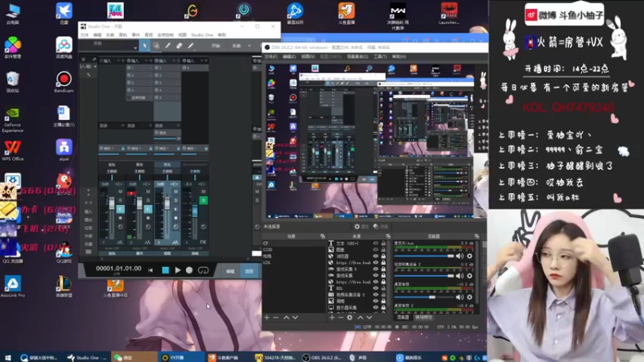
Task: Open settings gear for second OBS audio channel
Action: coord(469,276)
